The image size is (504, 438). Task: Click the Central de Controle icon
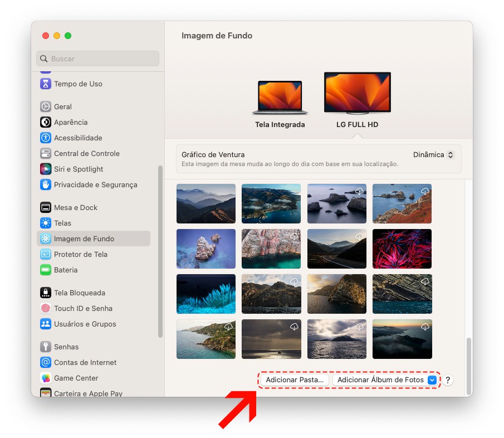click(x=46, y=154)
